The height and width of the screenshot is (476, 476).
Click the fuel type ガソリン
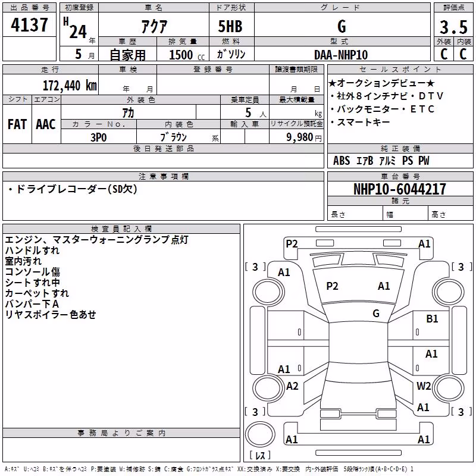click(231, 54)
